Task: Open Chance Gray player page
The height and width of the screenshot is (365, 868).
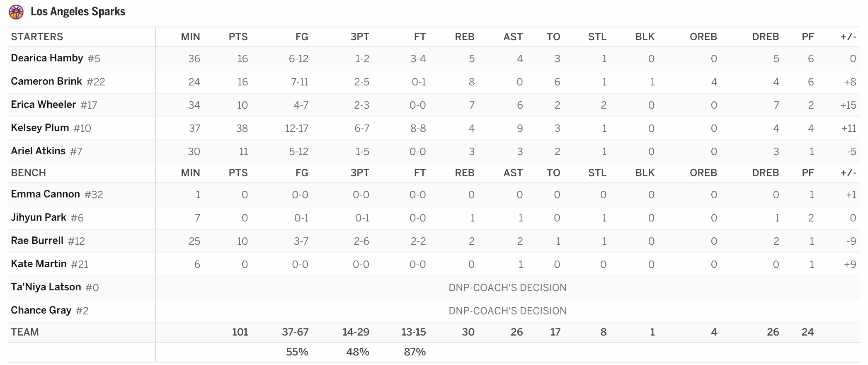Action: point(41,310)
